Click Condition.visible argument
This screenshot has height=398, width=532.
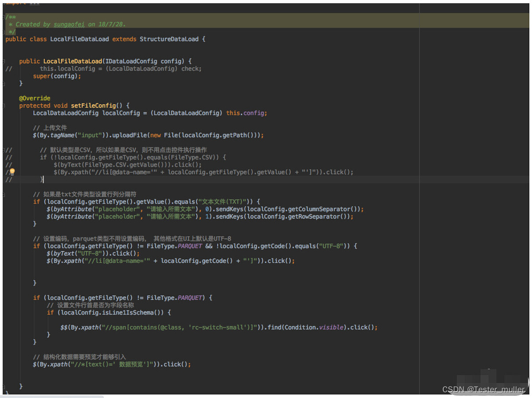point(314,327)
